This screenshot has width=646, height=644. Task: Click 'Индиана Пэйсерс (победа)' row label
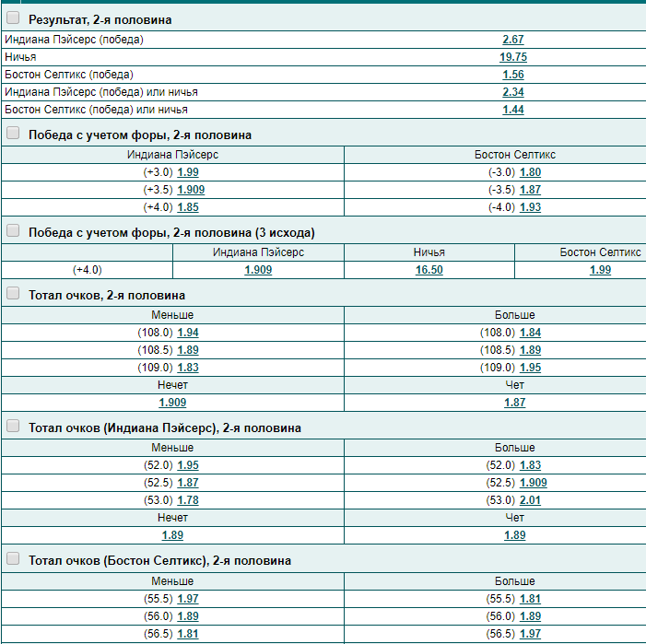point(74,40)
